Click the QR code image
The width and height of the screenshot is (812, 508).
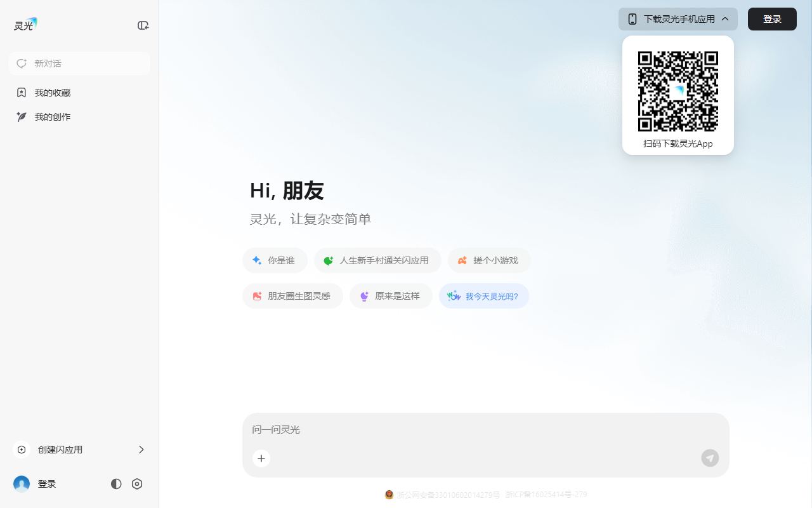678,91
